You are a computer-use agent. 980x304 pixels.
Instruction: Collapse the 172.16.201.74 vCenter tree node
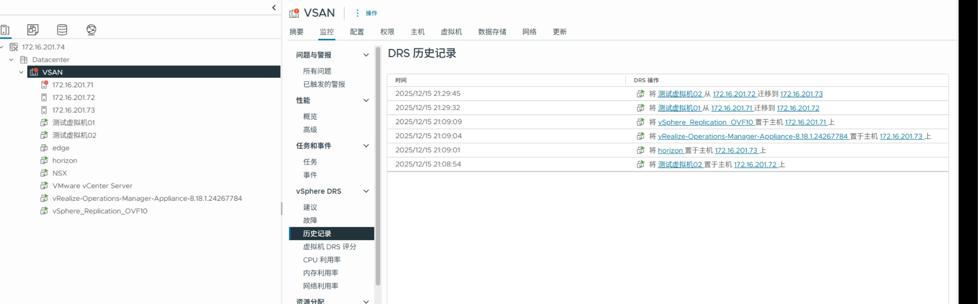point(2,47)
